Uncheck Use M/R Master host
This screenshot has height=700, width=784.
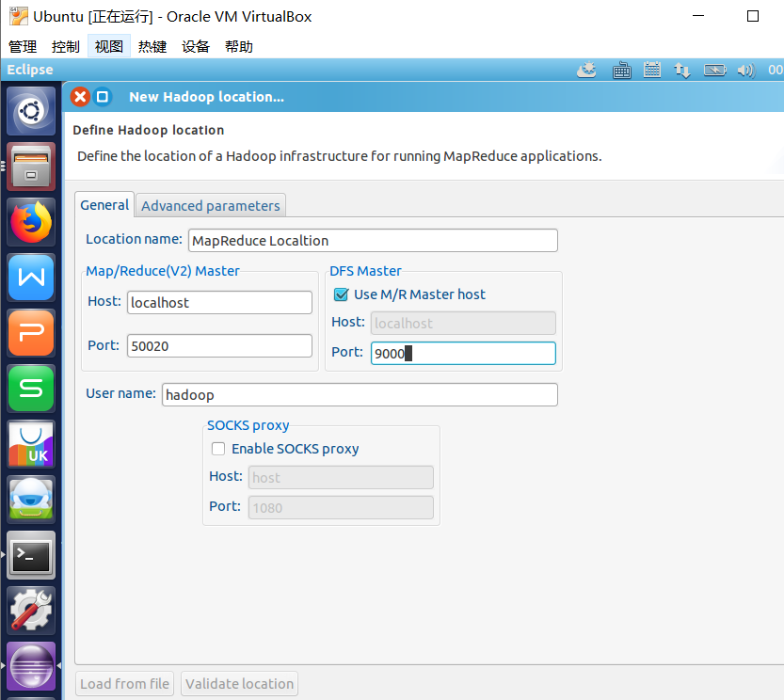pyautogui.click(x=341, y=294)
